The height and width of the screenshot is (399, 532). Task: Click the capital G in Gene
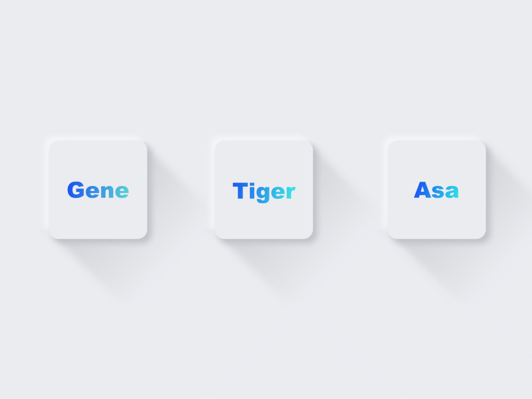(76, 190)
